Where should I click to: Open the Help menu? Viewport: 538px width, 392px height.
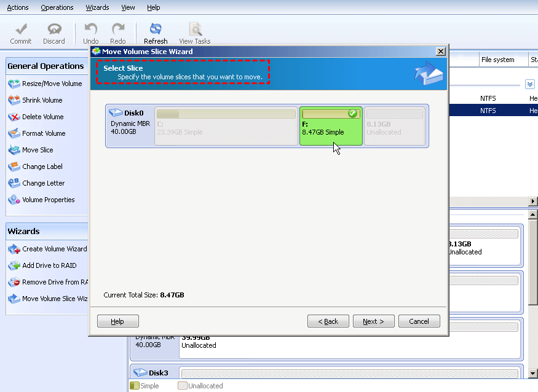point(153,7)
